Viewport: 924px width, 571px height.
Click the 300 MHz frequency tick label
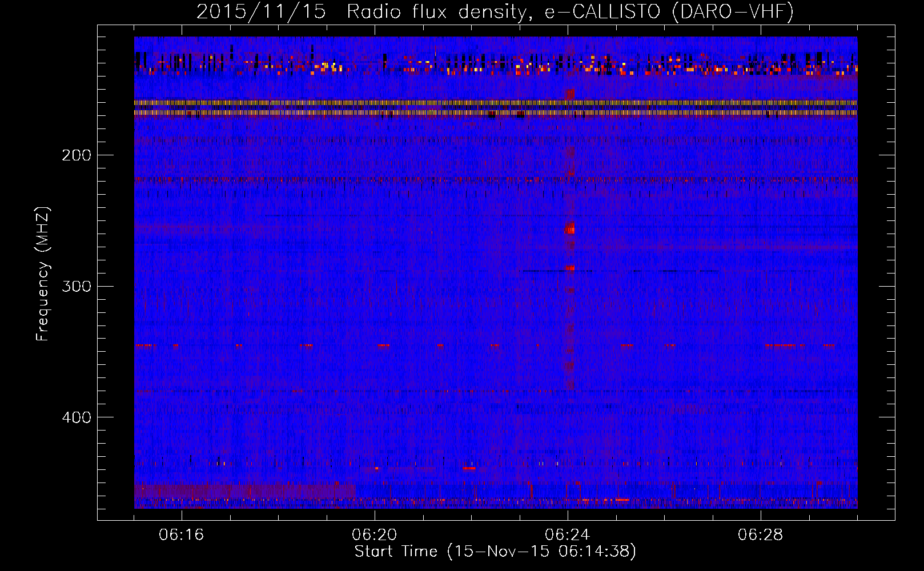coord(77,286)
